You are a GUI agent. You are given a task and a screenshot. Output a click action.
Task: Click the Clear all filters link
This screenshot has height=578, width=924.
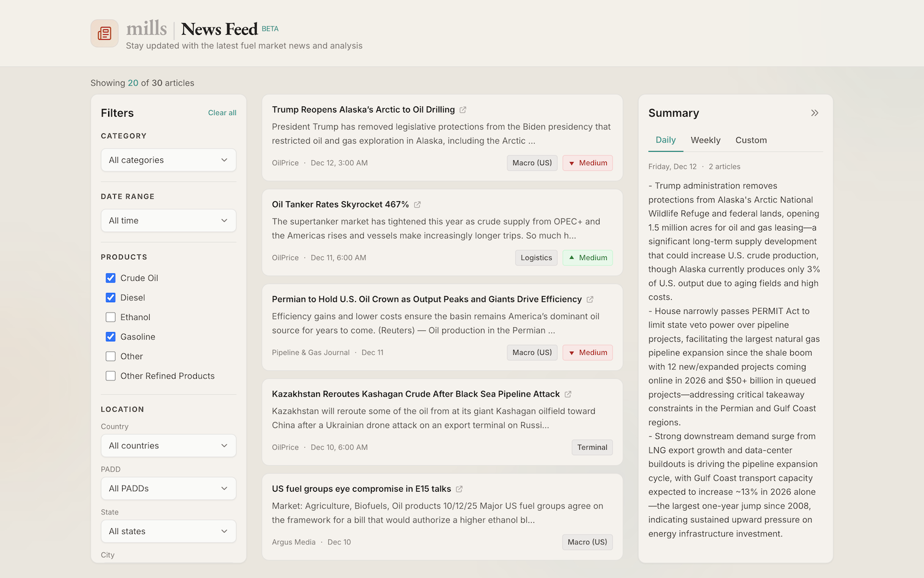click(x=222, y=113)
